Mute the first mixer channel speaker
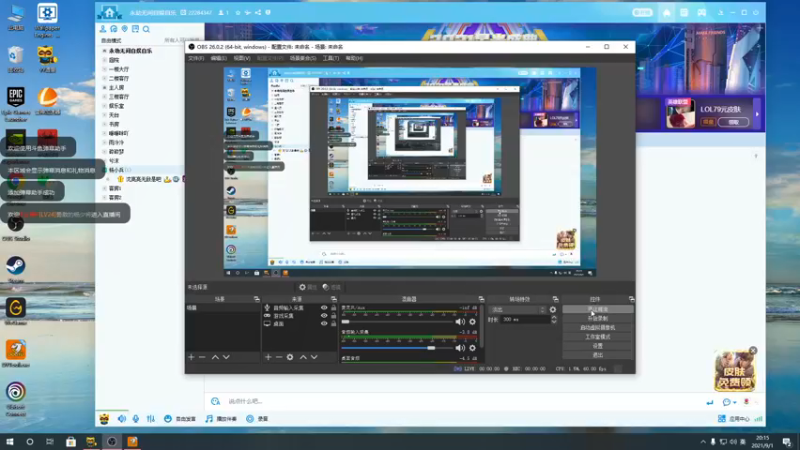Screen dimensions: 800x450 click(x=460, y=322)
